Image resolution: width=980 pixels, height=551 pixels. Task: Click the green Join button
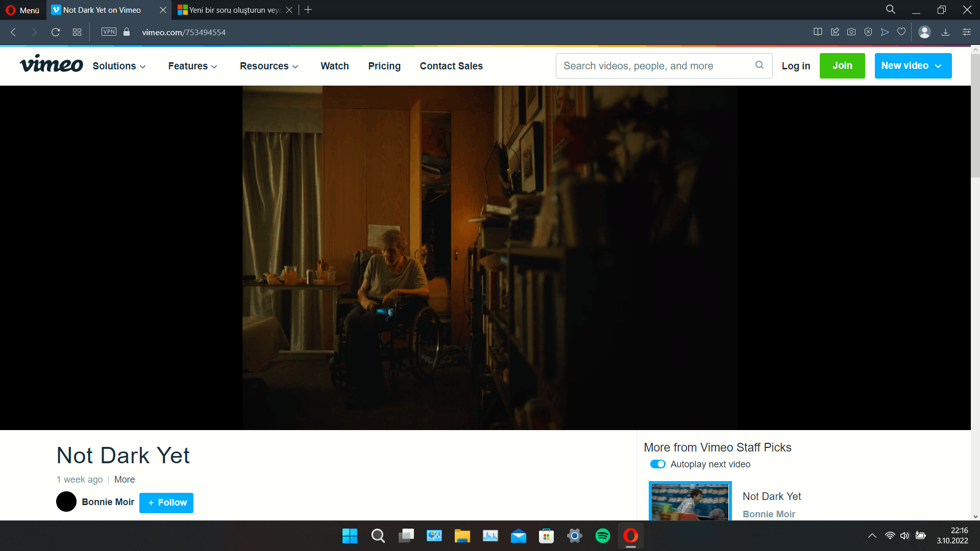point(842,66)
